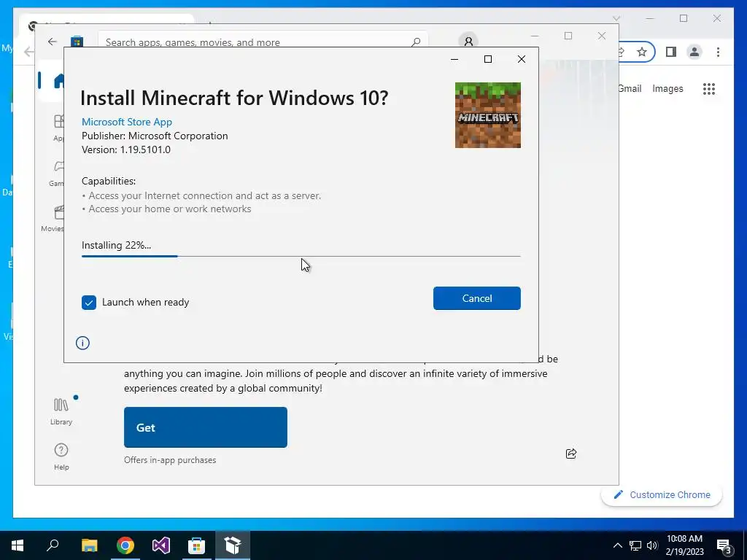Click the info icon in installer dialog
The image size is (747, 560).
pos(82,343)
